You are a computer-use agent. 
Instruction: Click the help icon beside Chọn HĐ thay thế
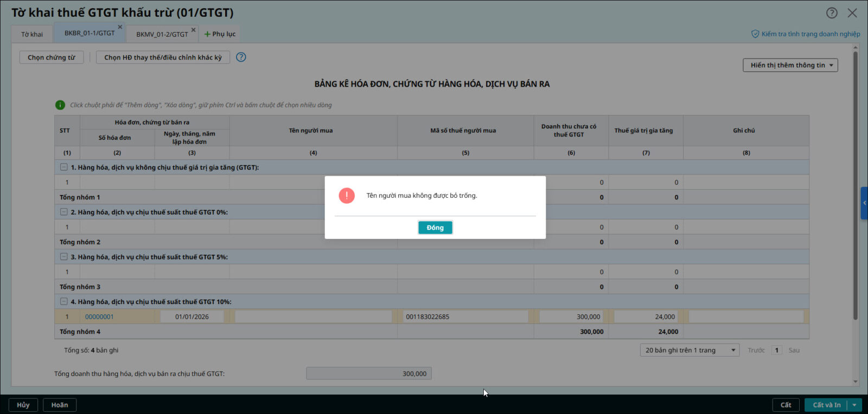click(x=241, y=57)
